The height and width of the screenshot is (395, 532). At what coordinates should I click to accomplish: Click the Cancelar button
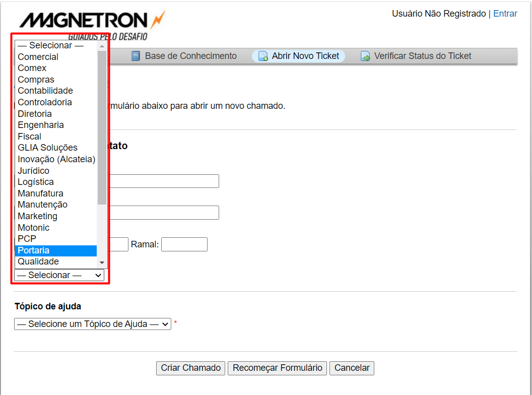point(352,368)
